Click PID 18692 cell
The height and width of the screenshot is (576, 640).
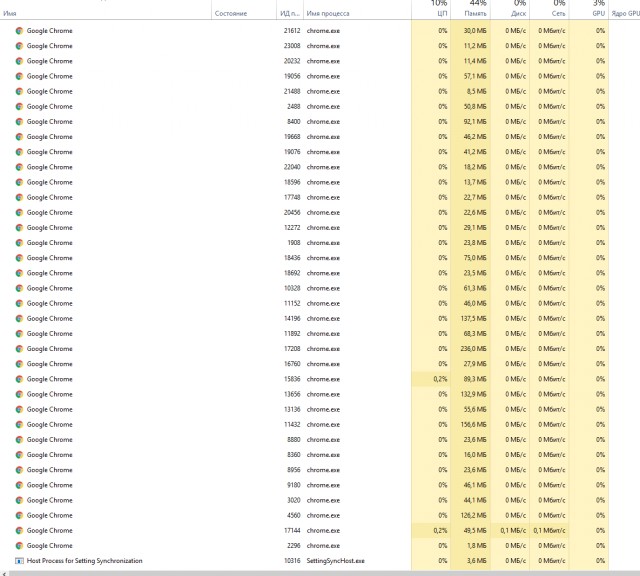coord(292,273)
